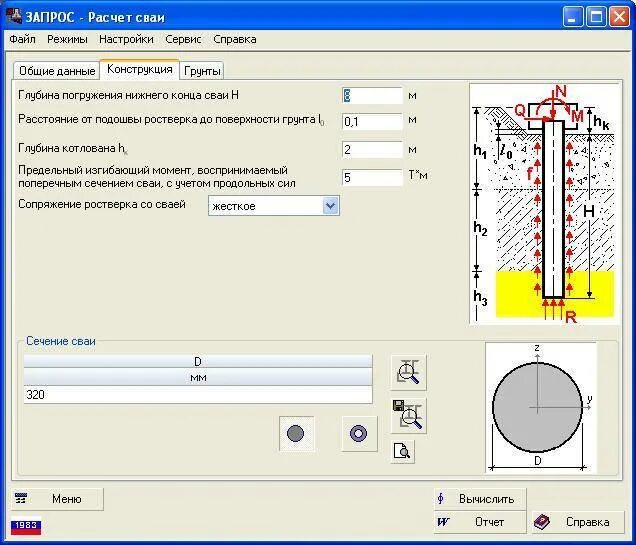This screenshot has width=636, height=545.
Task: Open the section search from profile catalog
Action: tap(408, 373)
